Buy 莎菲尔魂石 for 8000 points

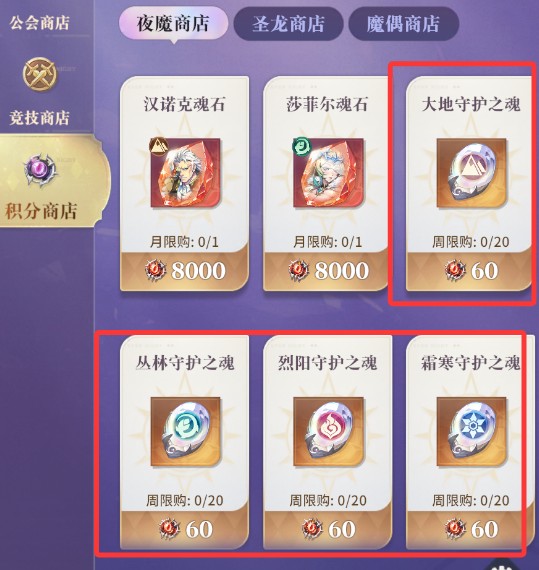[x=327, y=271]
